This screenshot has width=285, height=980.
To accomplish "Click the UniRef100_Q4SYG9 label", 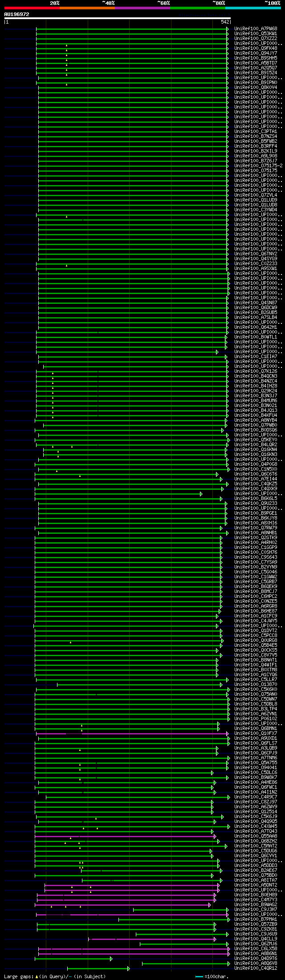I will (x=256, y=258).
